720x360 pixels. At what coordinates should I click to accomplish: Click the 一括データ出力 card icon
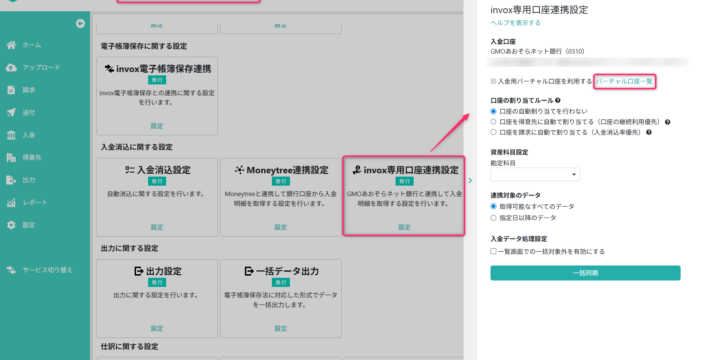pos(249,271)
